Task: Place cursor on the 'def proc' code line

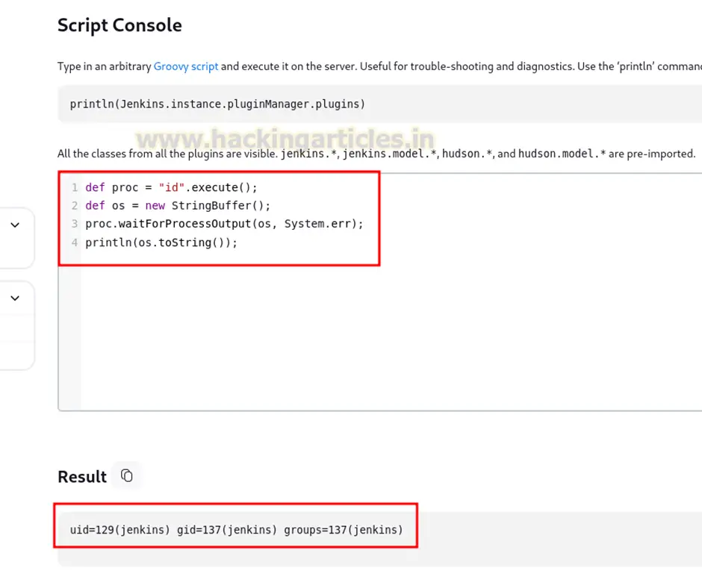Action: pyautogui.click(x=171, y=187)
